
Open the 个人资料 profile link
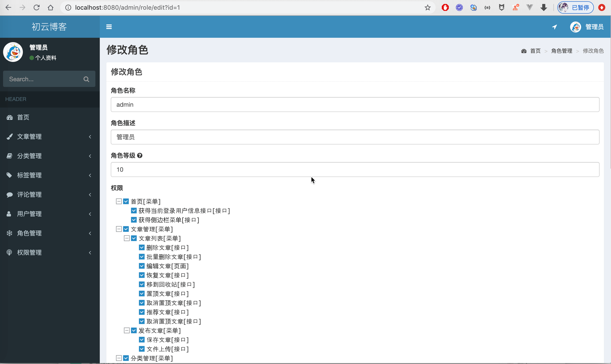click(x=46, y=58)
